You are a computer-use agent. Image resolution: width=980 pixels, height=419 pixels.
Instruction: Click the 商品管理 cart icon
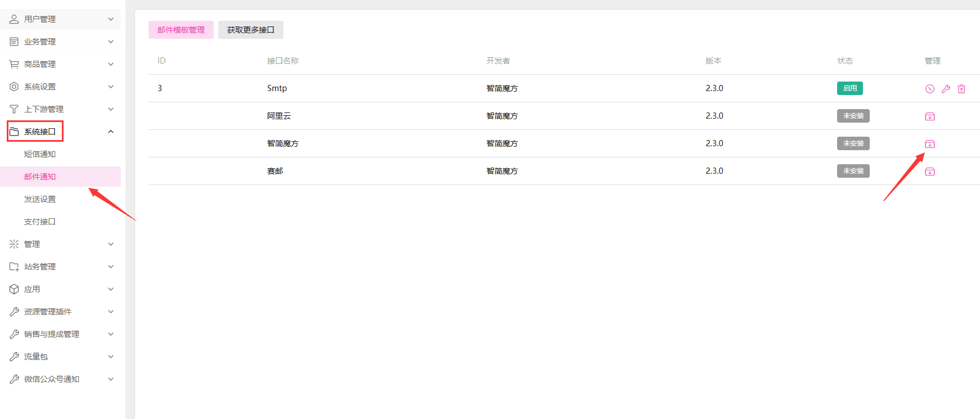point(14,64)
